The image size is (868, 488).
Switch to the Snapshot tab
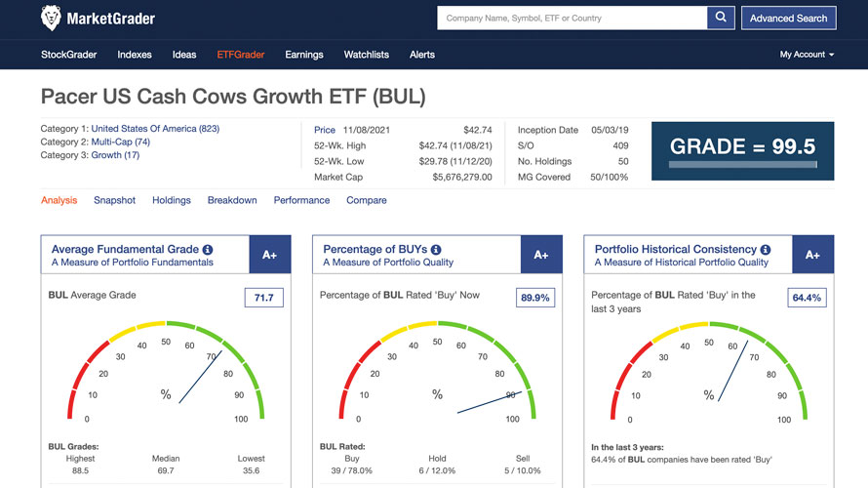point(114,200)
